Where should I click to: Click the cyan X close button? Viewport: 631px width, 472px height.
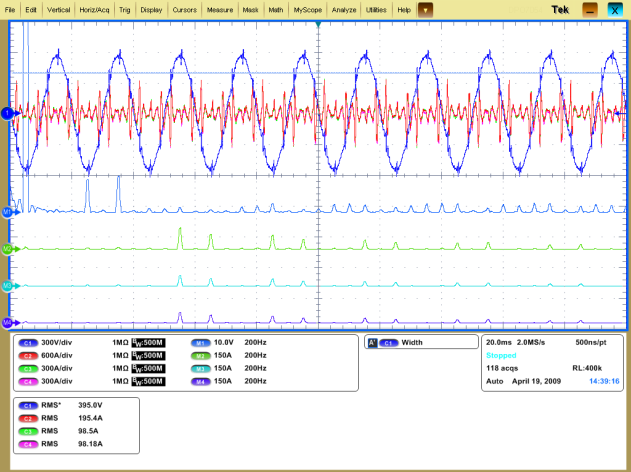(615, 10)
